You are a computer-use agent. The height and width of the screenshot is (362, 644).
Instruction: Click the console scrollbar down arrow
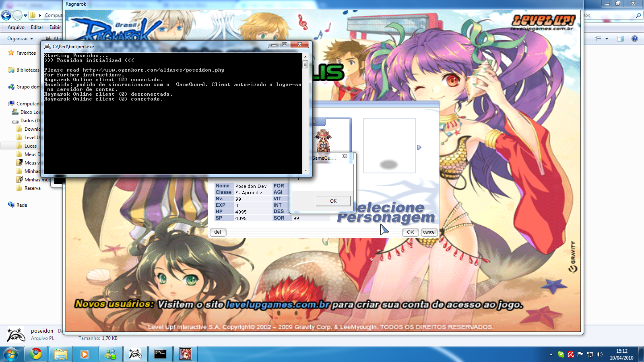coord(305,171)
